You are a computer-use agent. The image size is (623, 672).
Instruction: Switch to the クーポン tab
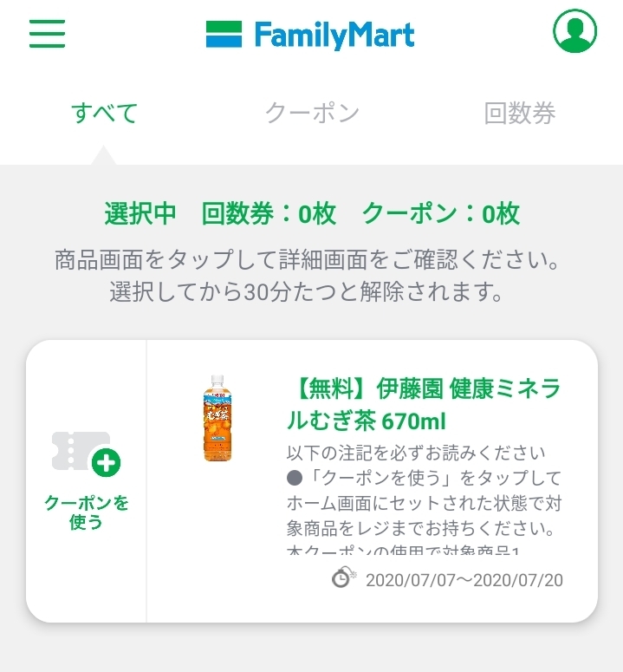pyautogui.click(x=312, y=114)
